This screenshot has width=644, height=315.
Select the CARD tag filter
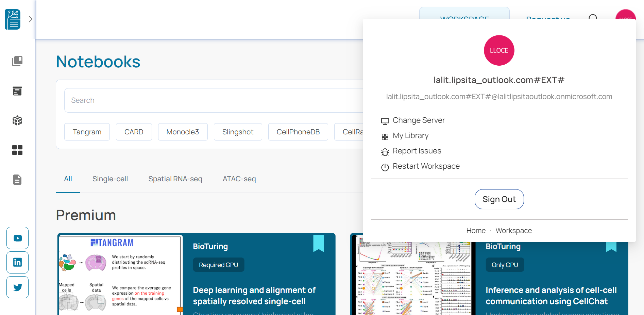tap(134, 132)
